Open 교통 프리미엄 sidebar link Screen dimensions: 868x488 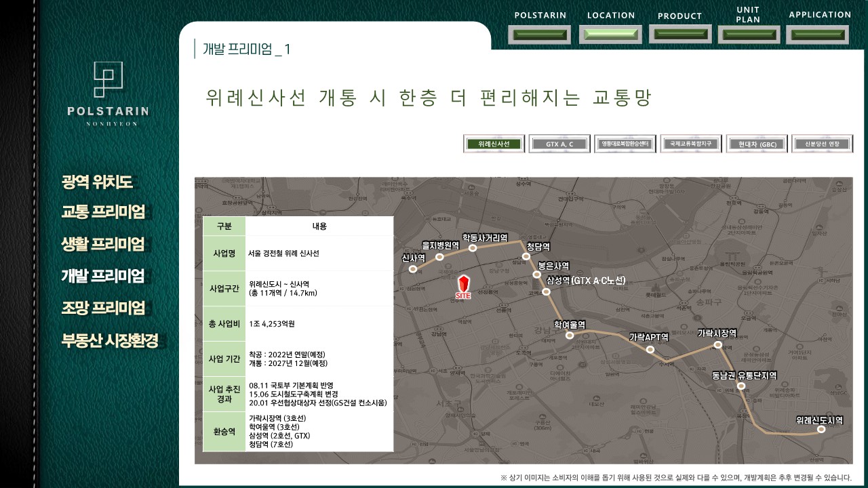104,212
